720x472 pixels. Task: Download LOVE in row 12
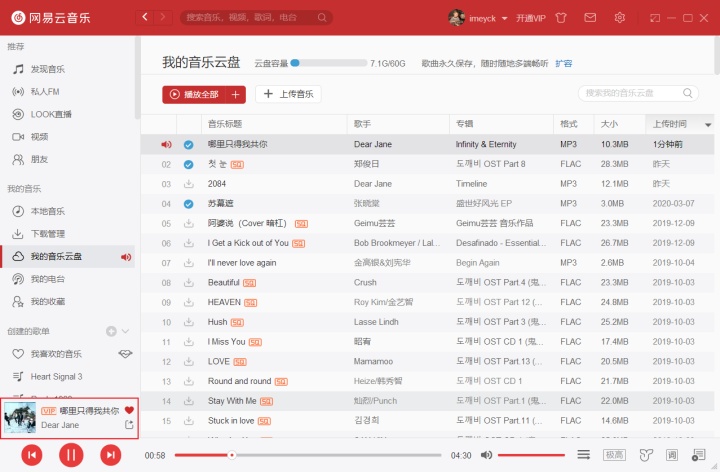click(x=188, y=362)
